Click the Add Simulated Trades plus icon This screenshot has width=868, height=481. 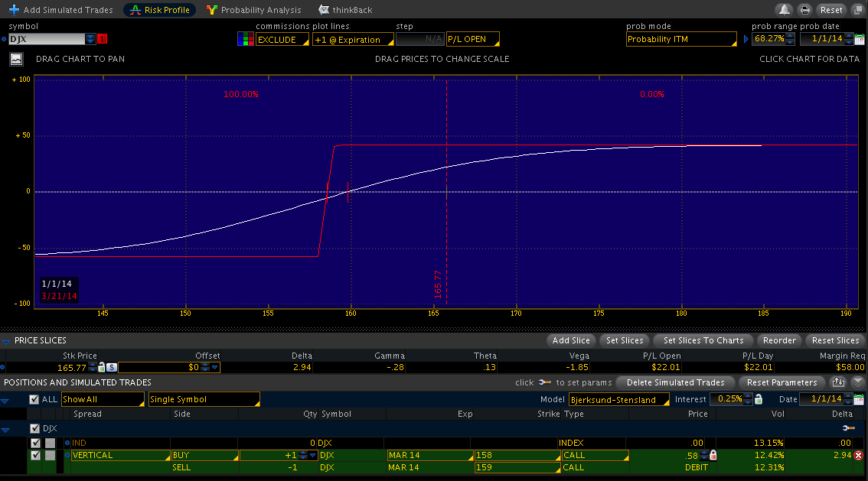coord(14,9)
